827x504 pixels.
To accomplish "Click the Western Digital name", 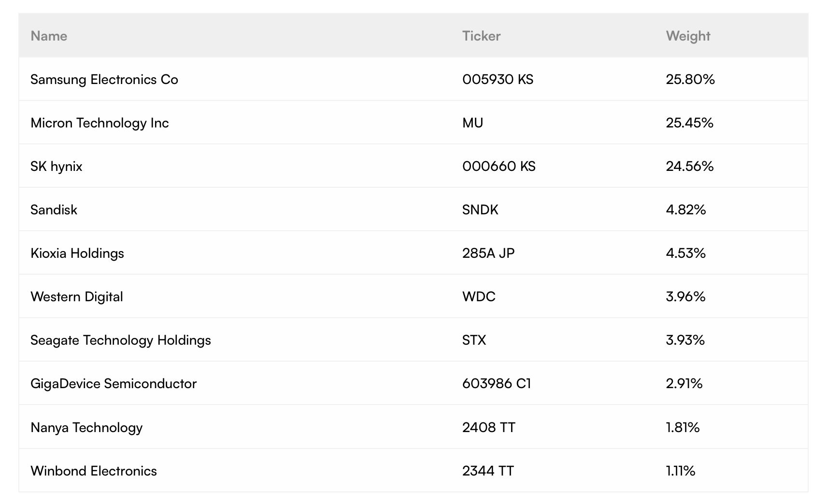I will click(x=77, y=297).
